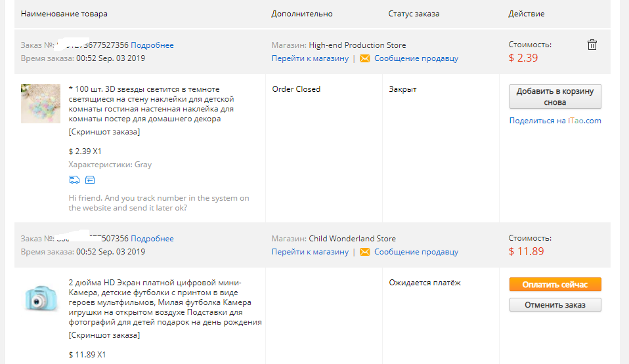Send Сообщение продавцу for the camera order

click(x=416, y=252)
